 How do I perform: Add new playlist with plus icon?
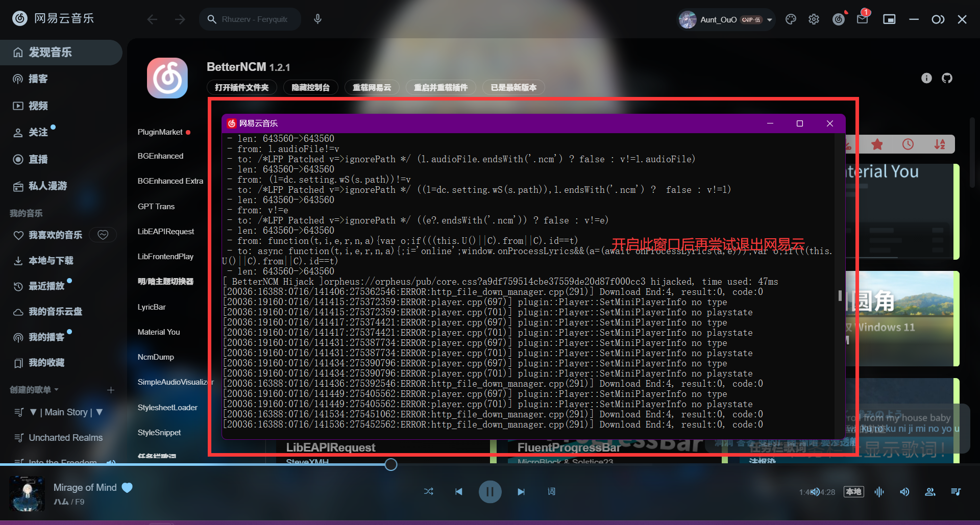pyautogui.click(x=111, y=390)
